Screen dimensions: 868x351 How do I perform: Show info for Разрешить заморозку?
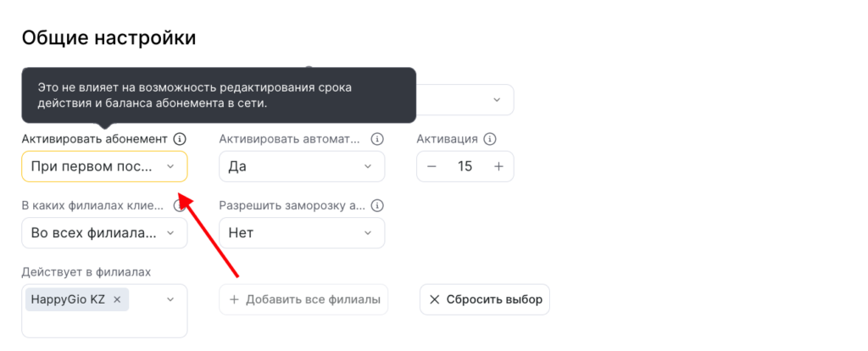pos(377,205)
